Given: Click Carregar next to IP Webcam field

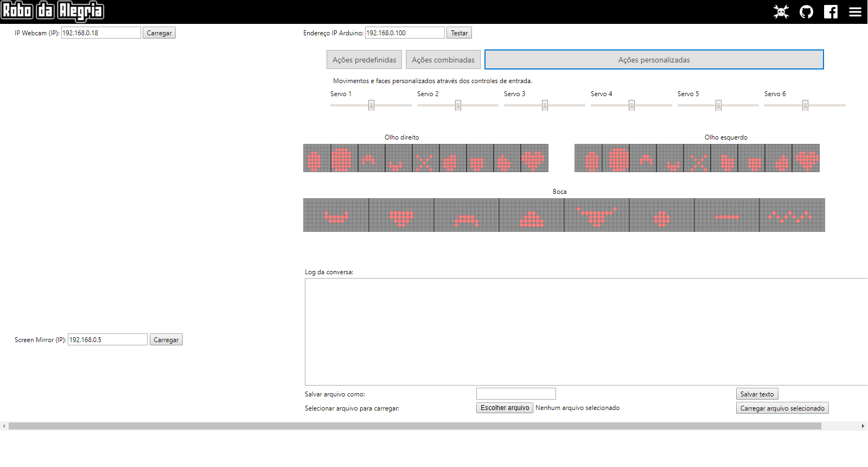Looking at the screenshot, I should tap(159, 33).
